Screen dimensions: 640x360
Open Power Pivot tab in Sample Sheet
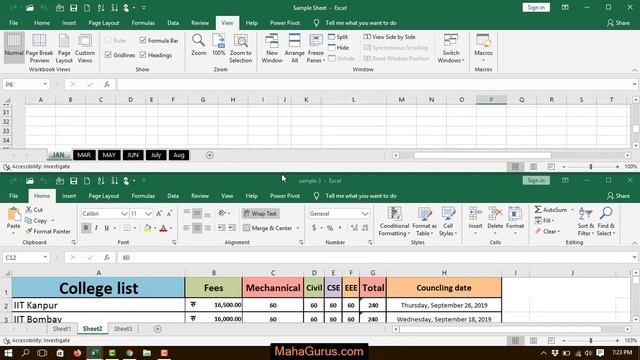click(284, 23)
